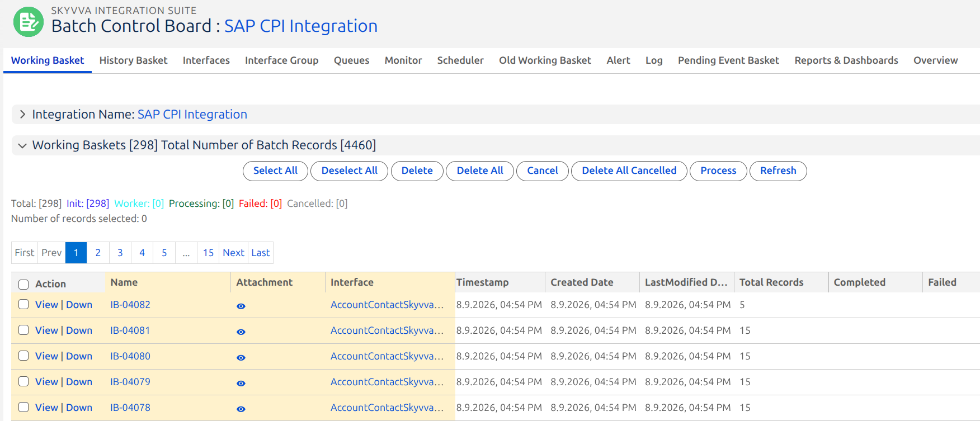
Task: Open attachment eye icon for IB-04078
Action: 241,409
